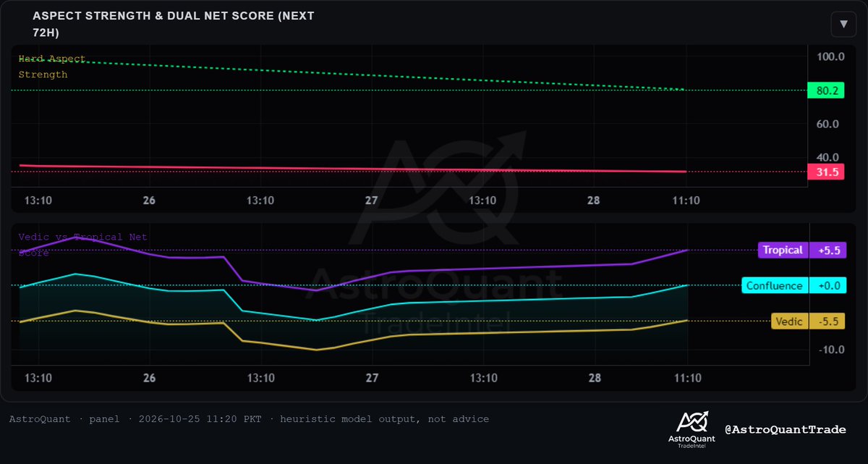Click the cyan Confluence legend label
The image size is (868, 464).
(x=775, y=286)
